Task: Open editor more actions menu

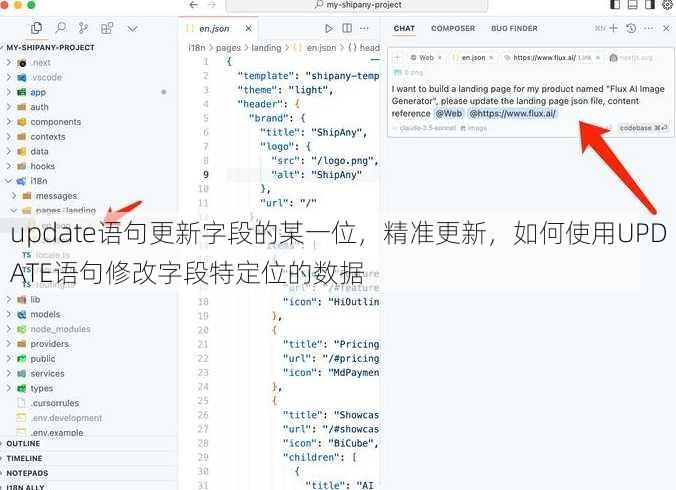Action: (364, 28)
